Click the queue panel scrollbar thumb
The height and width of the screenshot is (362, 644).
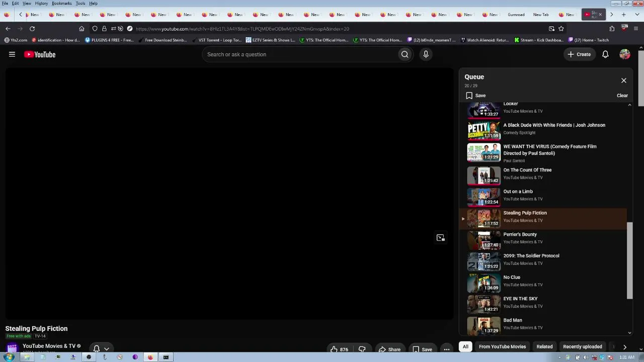click(x=629, y=260)
